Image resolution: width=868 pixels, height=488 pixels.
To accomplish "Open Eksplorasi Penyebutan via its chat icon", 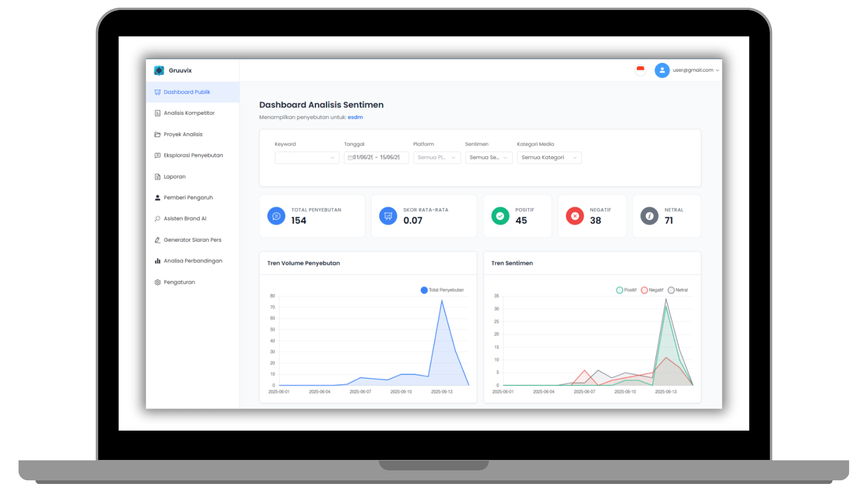I will click(x=157, y=155).
